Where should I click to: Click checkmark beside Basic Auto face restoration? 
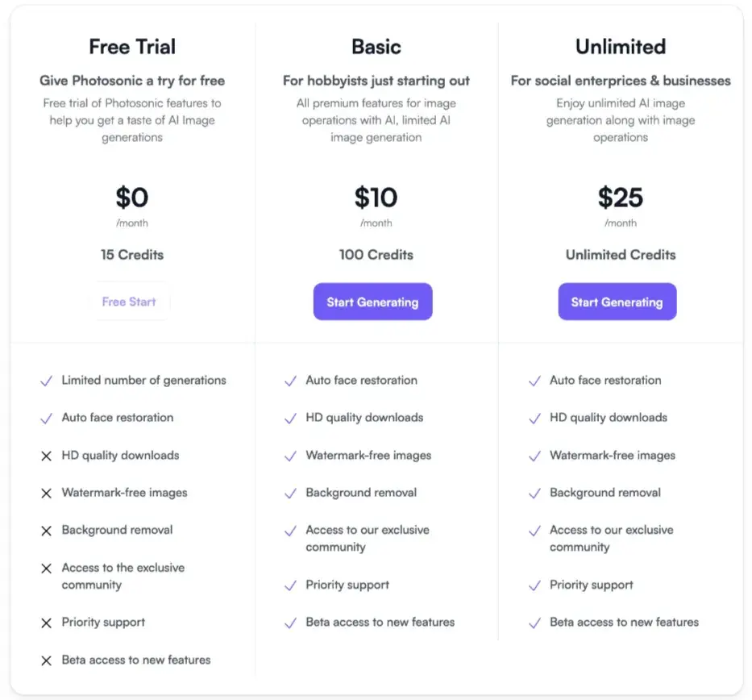291,381
